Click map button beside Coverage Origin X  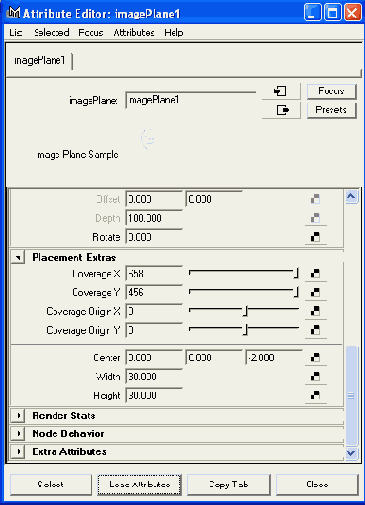[x=315, y=311]
